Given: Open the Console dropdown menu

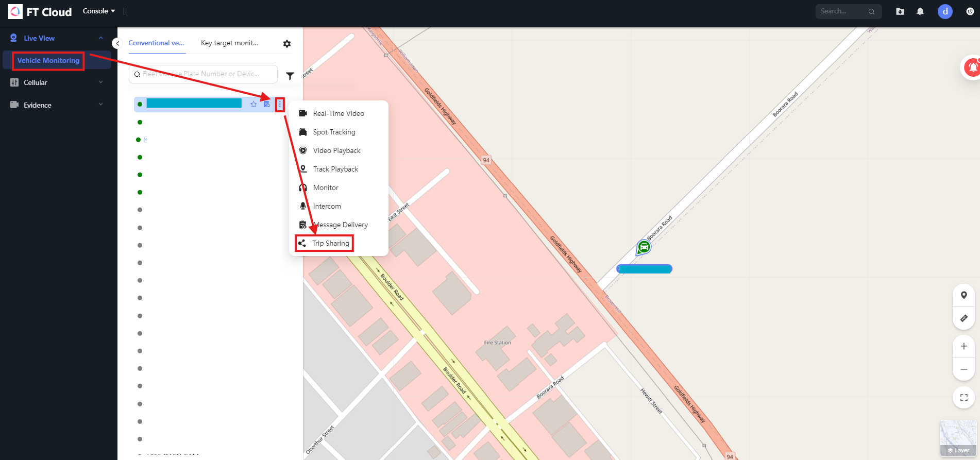Looking at the screenshot, I should click(99, 11).
